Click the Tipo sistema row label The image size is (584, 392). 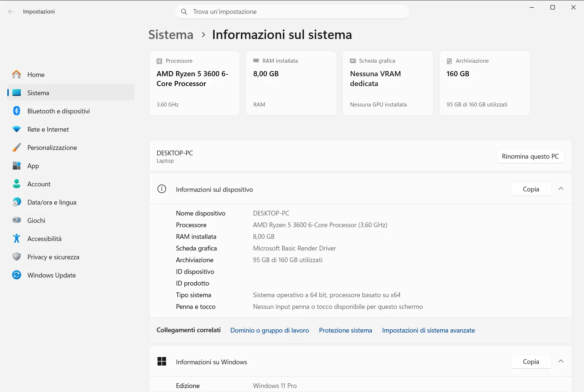coord(193,295)
